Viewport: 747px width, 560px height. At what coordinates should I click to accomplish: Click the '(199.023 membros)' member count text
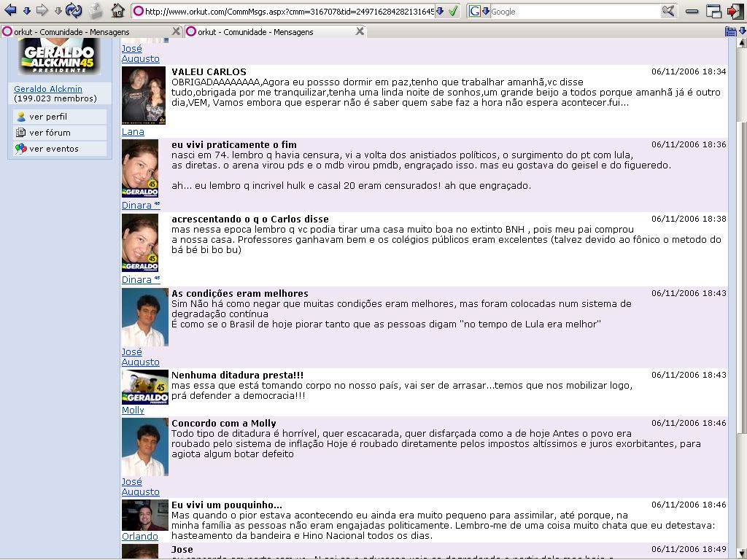point(55,98)
